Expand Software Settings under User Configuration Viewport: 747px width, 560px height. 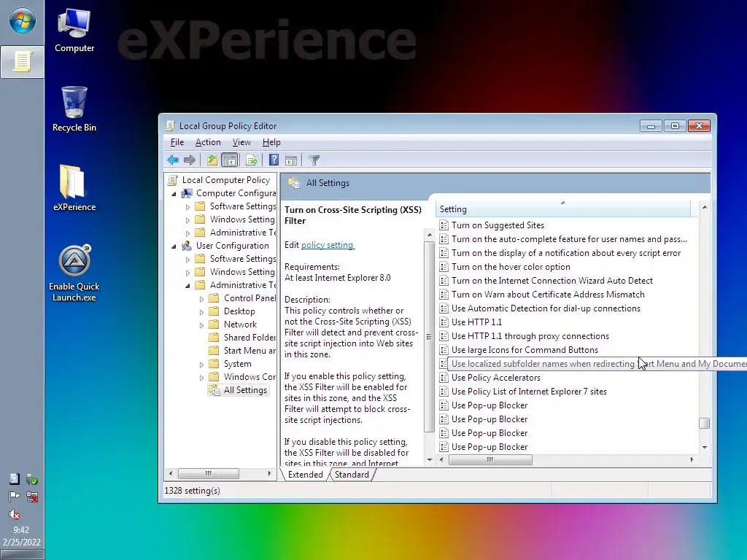pos(187,259)
